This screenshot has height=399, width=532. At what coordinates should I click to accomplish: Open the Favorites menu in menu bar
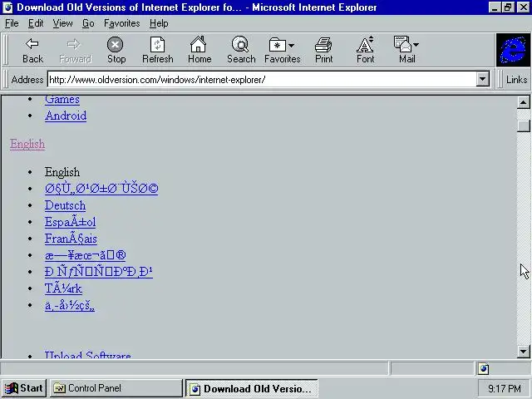point(122,23)
